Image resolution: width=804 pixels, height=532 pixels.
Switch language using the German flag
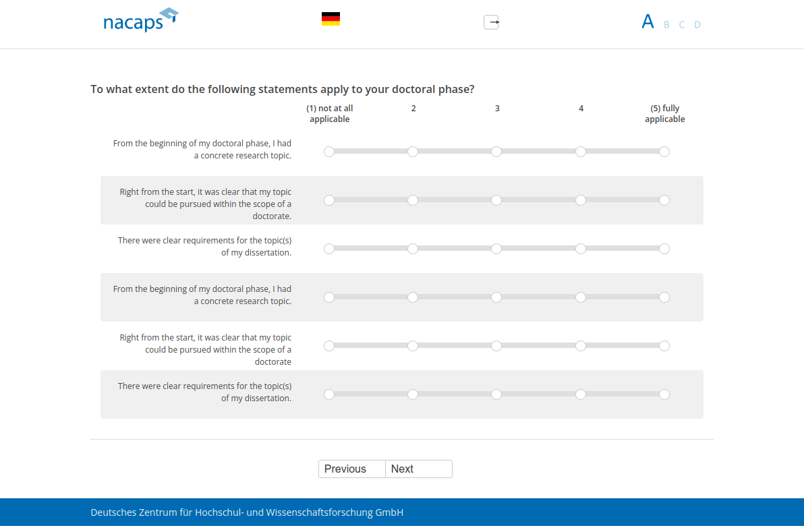click(331, 19)
